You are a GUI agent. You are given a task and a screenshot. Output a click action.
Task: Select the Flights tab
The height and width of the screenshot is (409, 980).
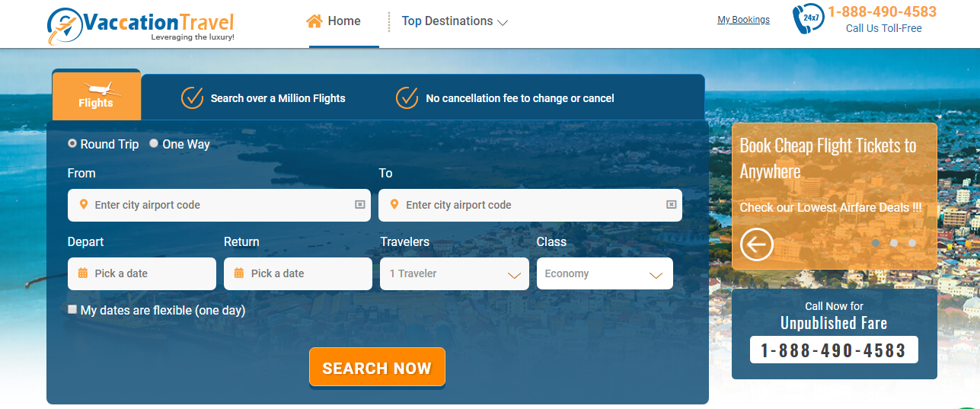tap(96, 95)
